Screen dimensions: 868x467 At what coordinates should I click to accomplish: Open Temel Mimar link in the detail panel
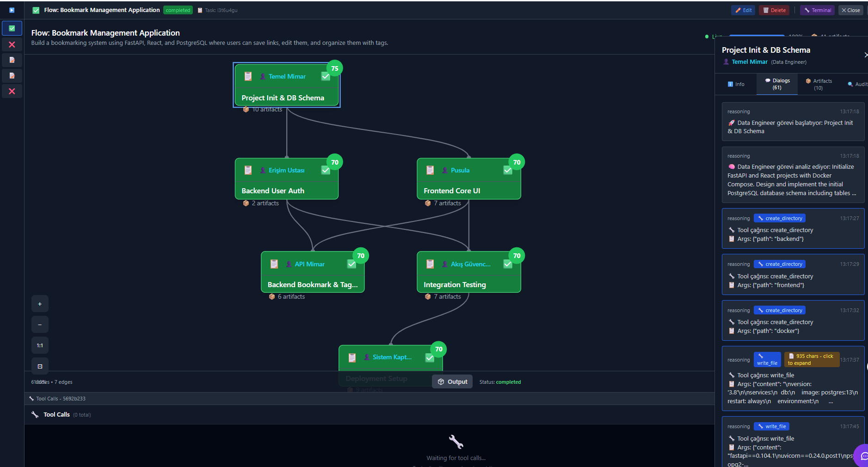(x=750, y=62)
